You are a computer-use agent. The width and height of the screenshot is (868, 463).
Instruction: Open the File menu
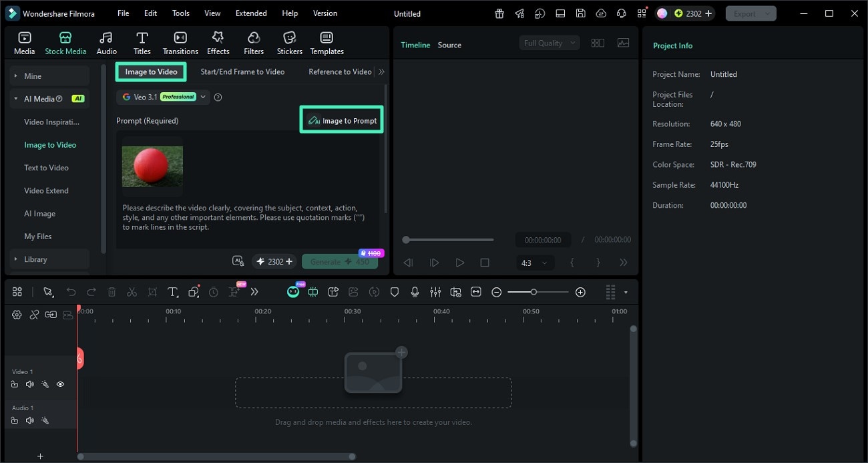(124, 13)
